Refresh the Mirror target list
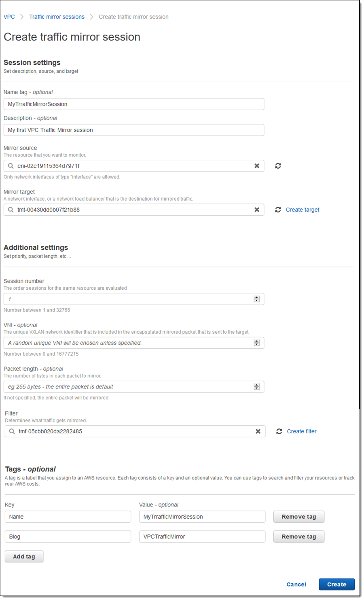Screen dimensions: 364x600 click(x=278, y=210)
